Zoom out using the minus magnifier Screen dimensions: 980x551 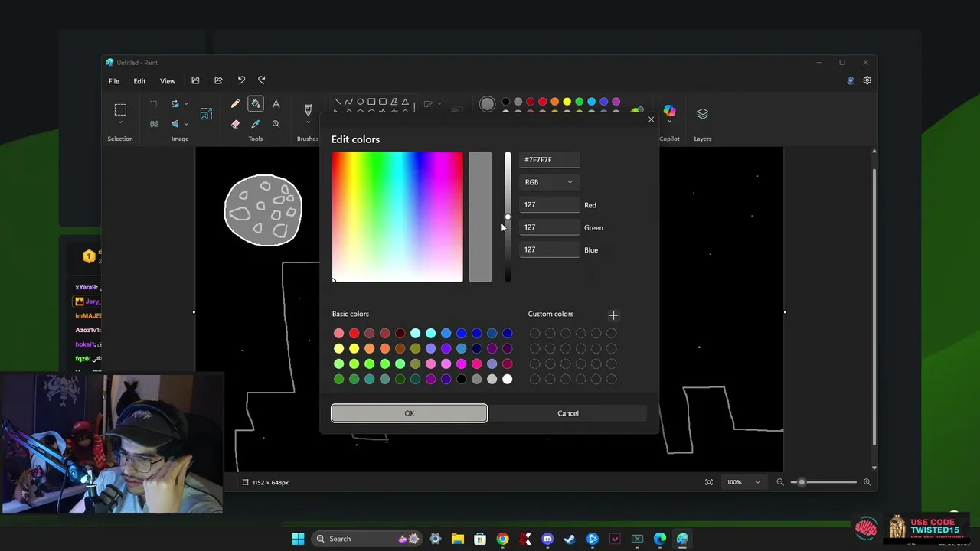pos(780,482)
